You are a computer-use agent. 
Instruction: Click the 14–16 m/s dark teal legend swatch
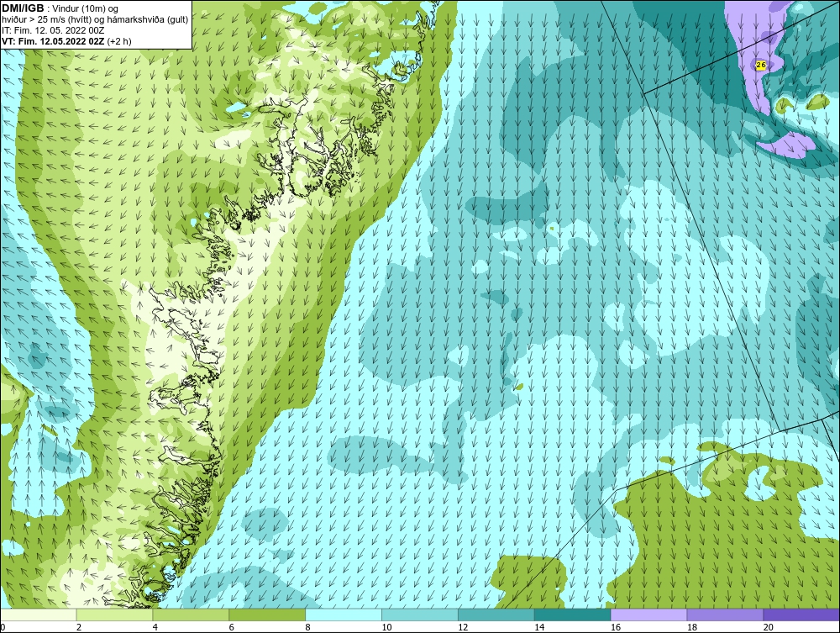[x=573, y=615]
